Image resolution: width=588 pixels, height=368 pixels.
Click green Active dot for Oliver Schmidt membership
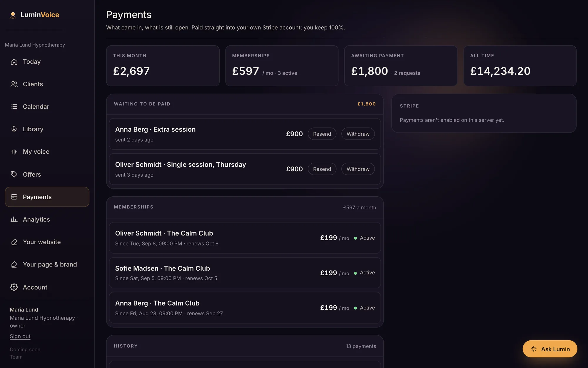(355, 238)
